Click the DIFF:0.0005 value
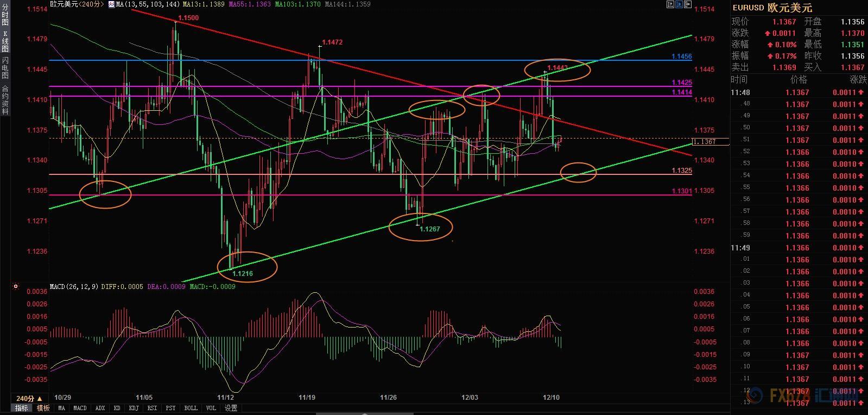The width and height of the screenshot is (868, 415). coord(122,286)
